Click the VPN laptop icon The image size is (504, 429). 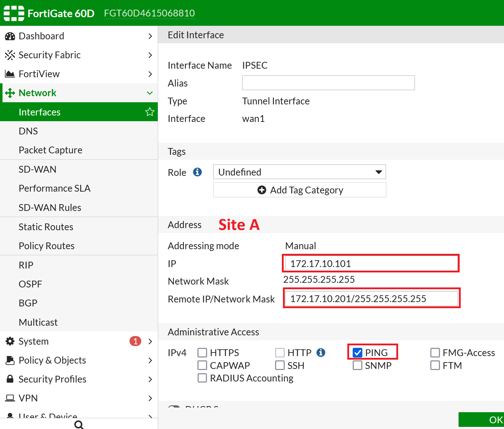click(x=10, y=398)
